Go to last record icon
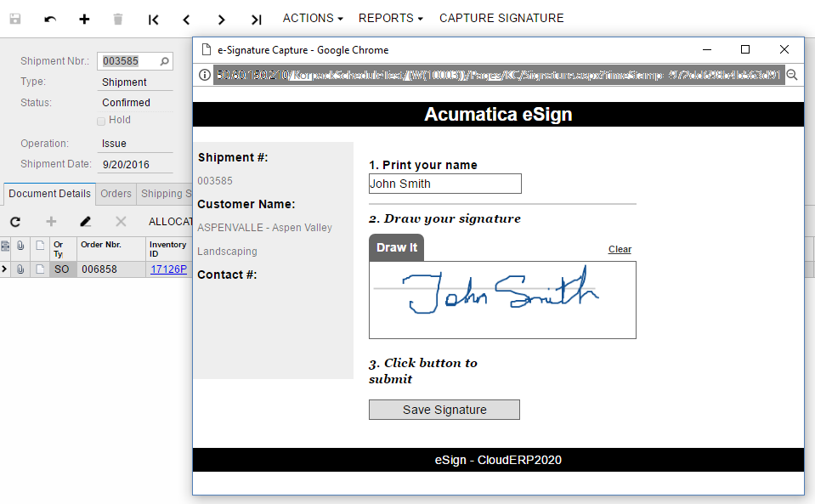815x504 pixels. (x=257, y=20)
